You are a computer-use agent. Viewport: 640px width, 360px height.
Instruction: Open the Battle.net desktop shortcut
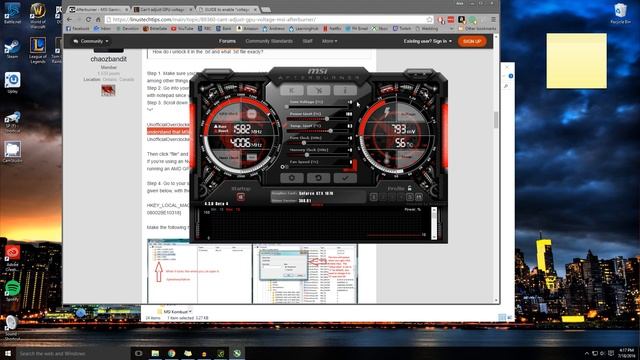click(12, 13)
